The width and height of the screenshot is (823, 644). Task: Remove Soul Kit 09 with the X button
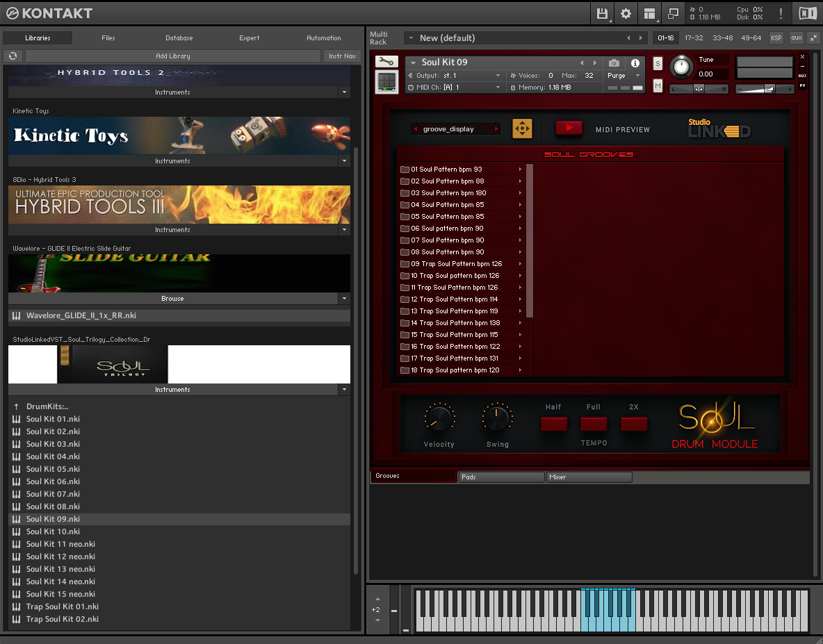point(803,57)
